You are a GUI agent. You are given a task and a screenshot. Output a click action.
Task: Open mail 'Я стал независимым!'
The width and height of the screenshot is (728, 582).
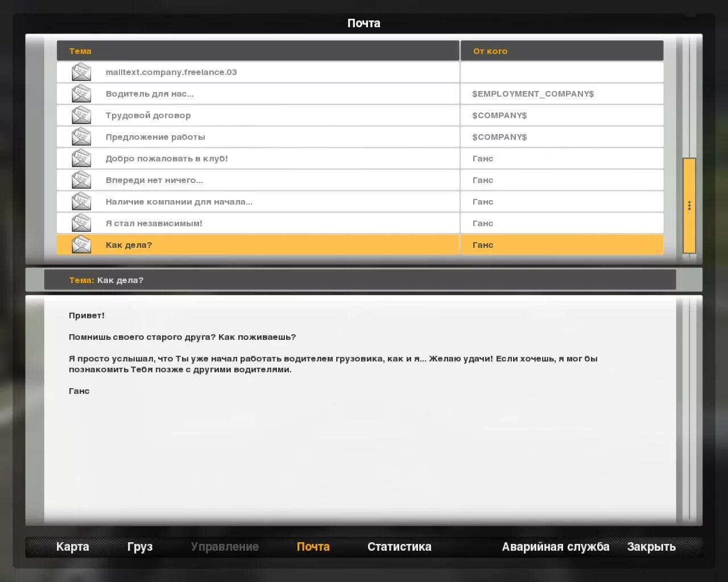[x=258, y=223]
